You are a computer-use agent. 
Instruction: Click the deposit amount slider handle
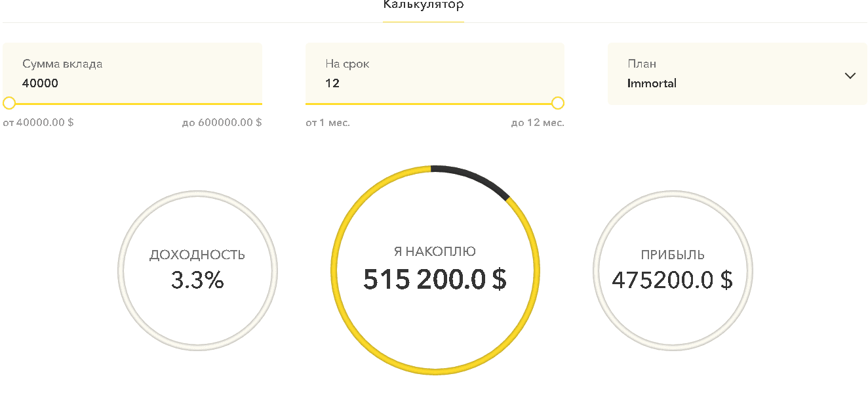9,103
